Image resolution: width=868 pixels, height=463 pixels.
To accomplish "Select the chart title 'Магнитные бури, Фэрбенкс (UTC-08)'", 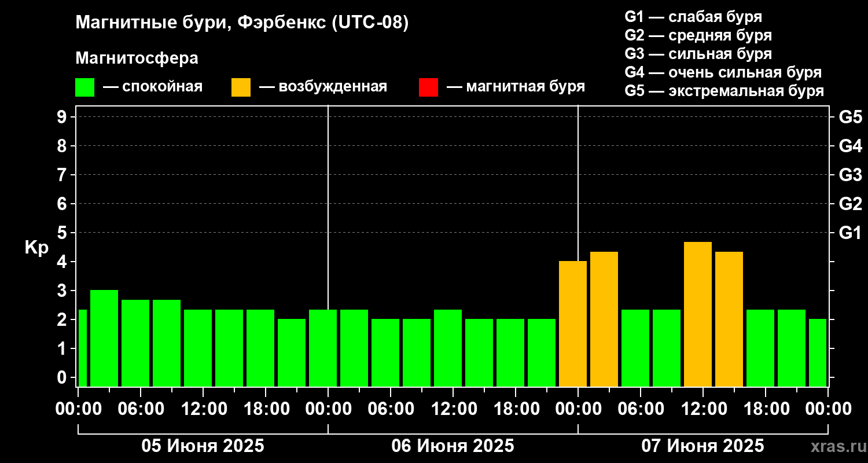I will pyautogui.click(x=242, y=24).
